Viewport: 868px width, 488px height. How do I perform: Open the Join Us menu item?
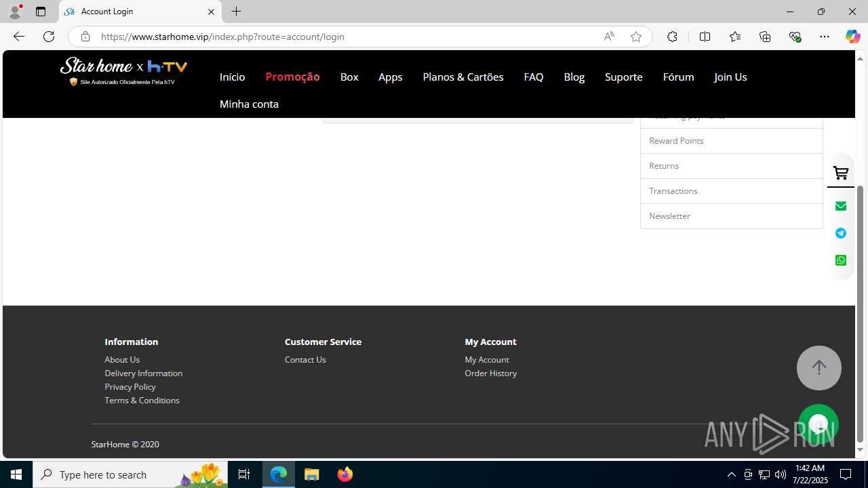tap(730, 77)
